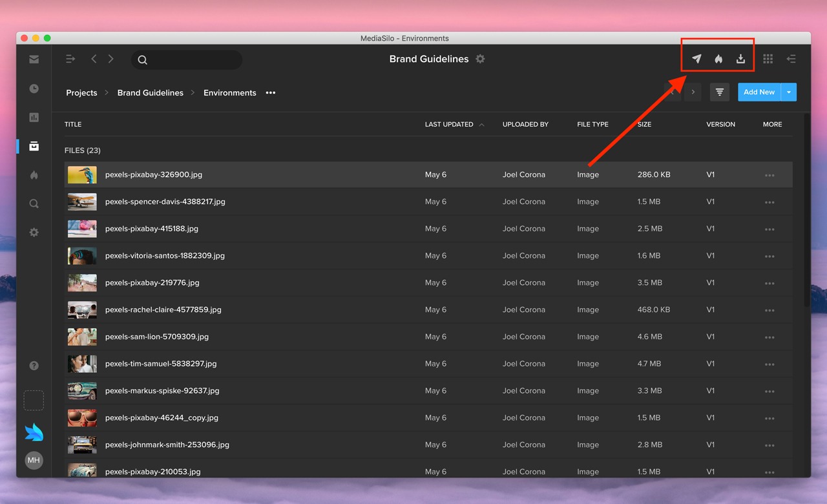Switch to grid view
This screenshot has height=504, width=827.
[768, 59]
